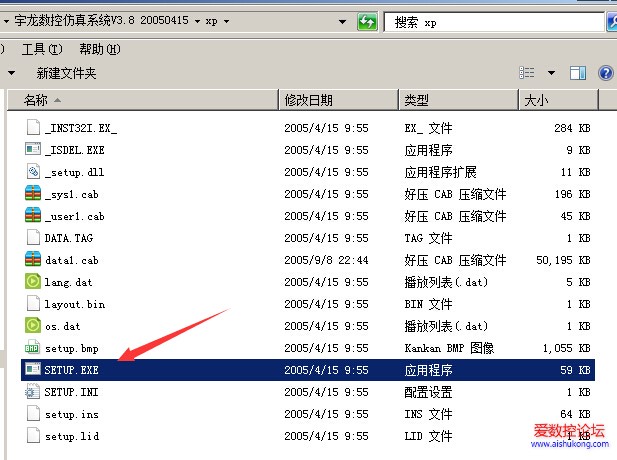Open the dropdown arrow left of 新建文件夹
The height and width of the screenshot is (460, 617).
(x=12, y=73)
